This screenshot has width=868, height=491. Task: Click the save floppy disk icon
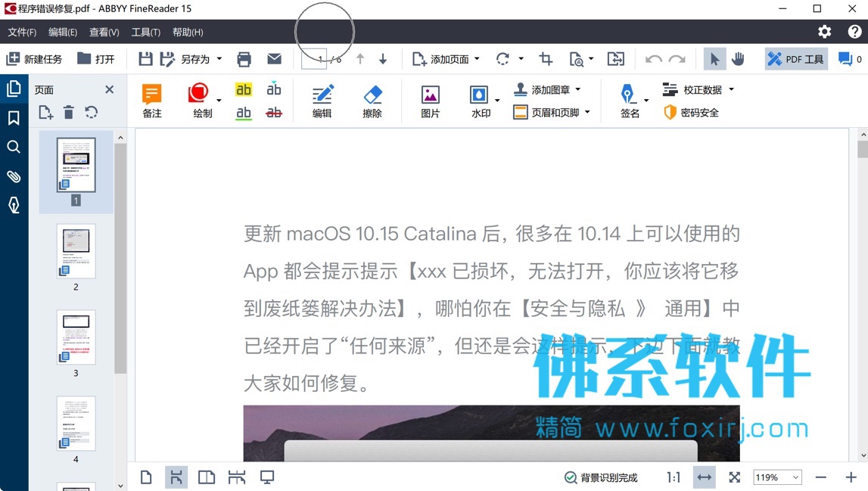coord(145,59)
